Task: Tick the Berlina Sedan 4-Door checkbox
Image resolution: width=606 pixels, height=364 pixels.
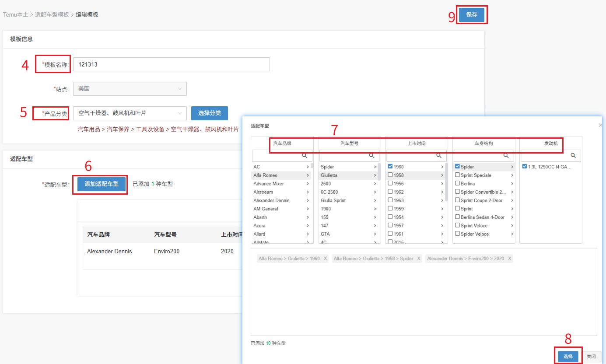Action: tap(458, 217)
